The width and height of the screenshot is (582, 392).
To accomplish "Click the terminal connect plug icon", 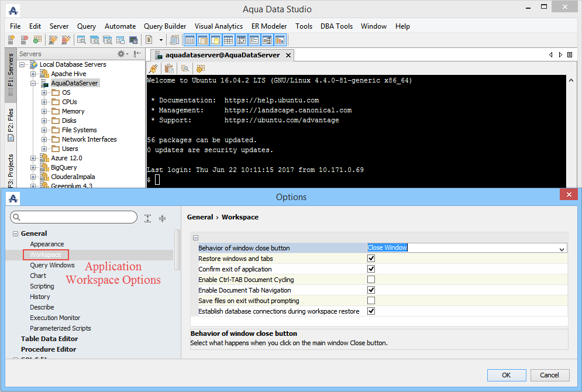I will [x=153, y=68].
